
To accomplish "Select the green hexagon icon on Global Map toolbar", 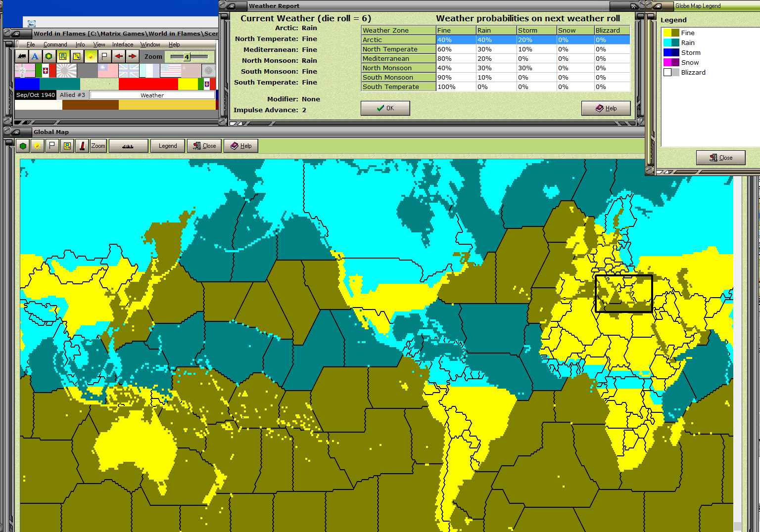I will pos(23,145).
